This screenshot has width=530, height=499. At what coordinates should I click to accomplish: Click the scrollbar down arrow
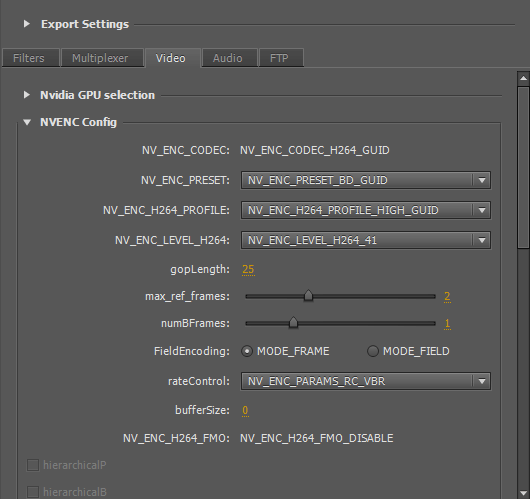click(523, 492)
